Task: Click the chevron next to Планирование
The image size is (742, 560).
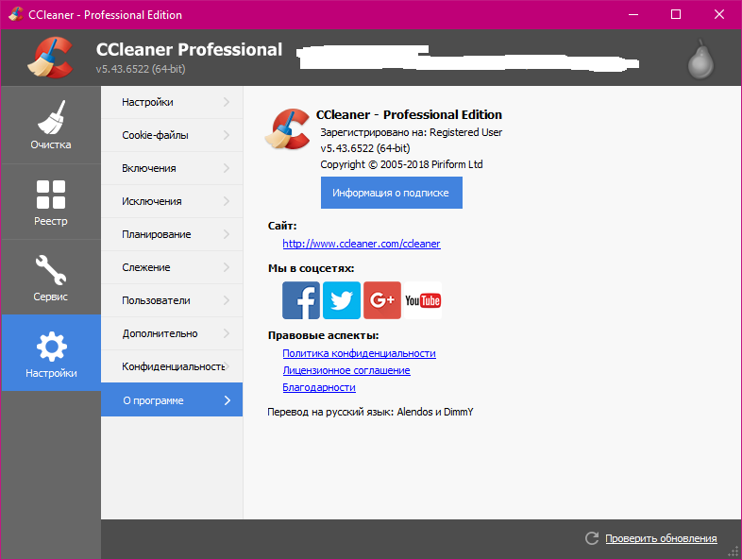Action: pos(227,234)
